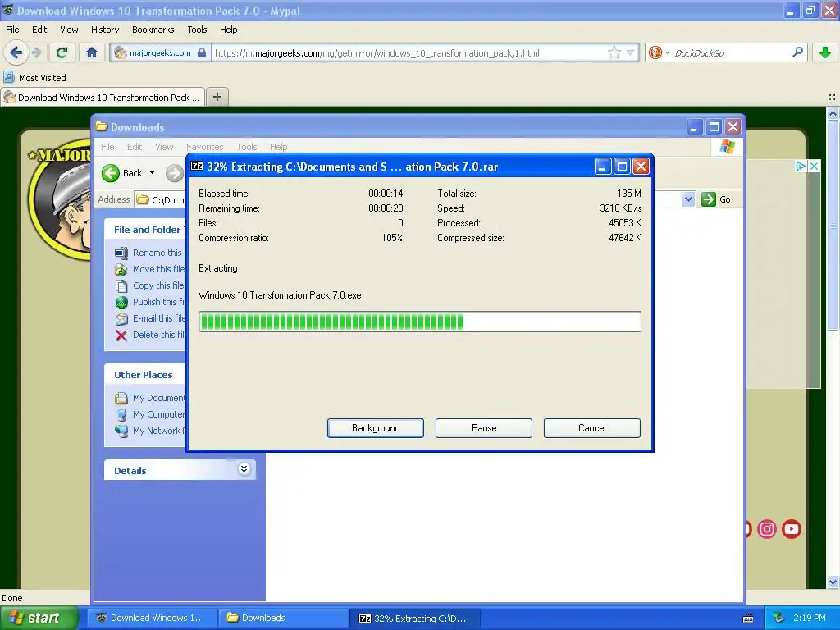
Task: Click the Background button in 7-Zip dialog
Action: click(x=376, y=428)
